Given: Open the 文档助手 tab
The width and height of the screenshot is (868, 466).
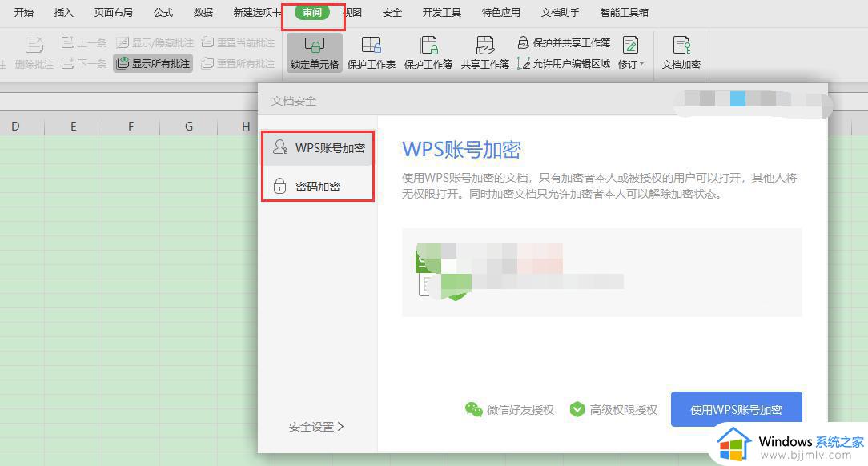Looking at the screenshot, I should (x=561, y=12).
